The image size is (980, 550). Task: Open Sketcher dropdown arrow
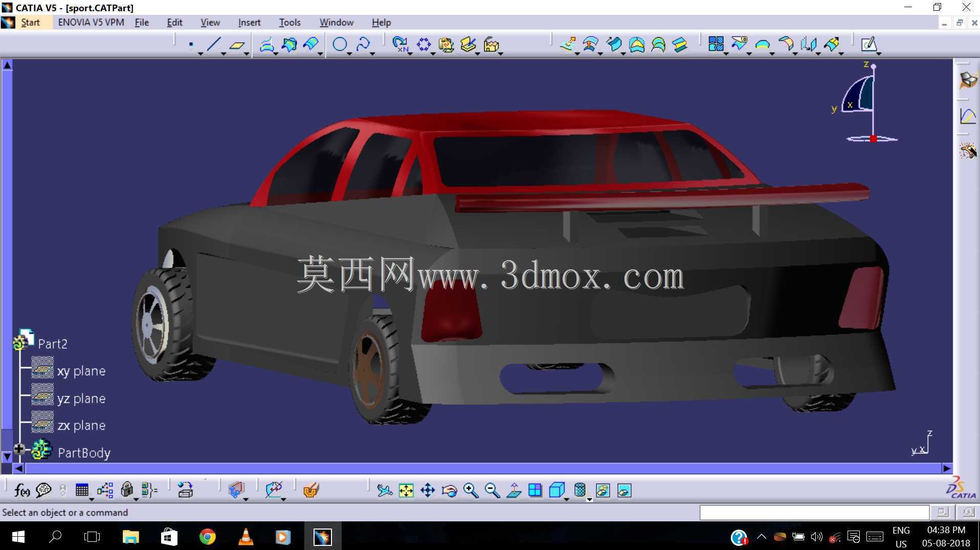pos(879,53)
